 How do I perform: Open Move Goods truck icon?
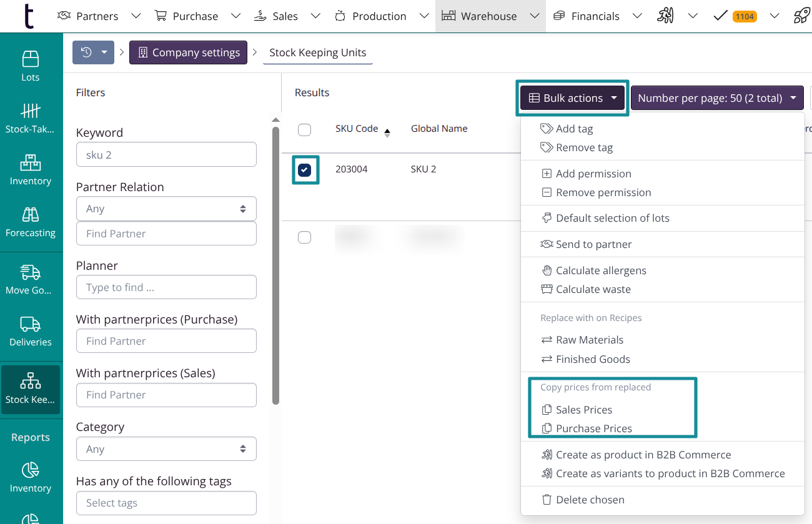30,272
